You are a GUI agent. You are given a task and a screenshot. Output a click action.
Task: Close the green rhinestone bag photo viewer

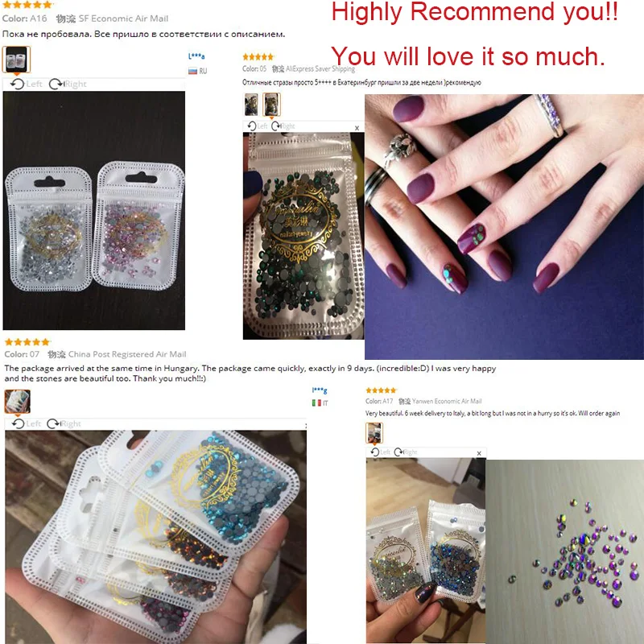[x=357, y=128]
